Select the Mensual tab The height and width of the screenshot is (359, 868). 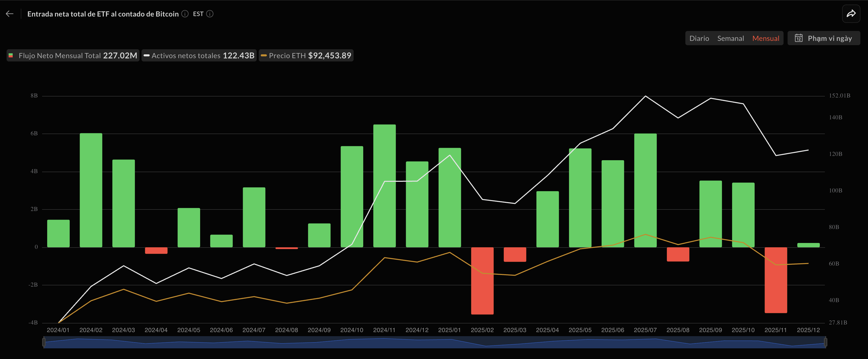pos(766,38)
